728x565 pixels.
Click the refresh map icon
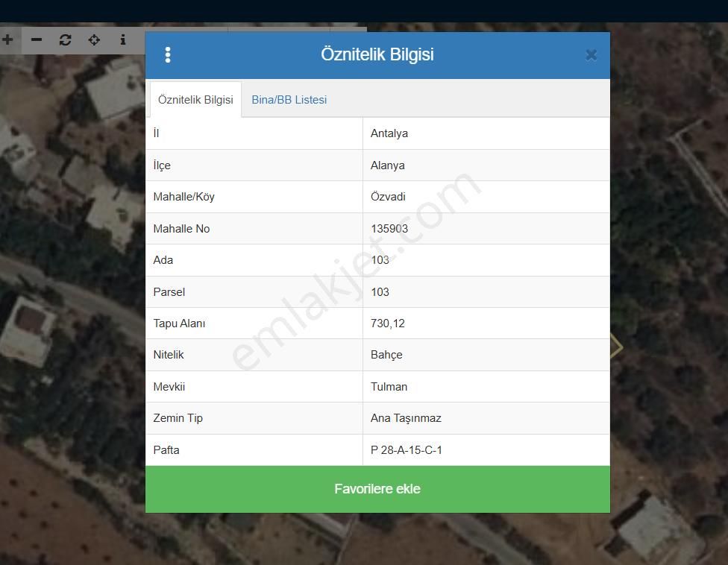point(66,40)
